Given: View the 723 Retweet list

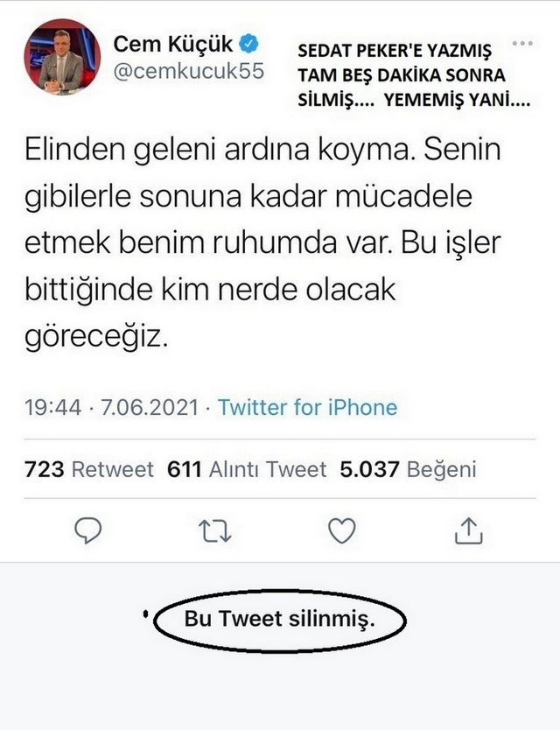Looking at the screenshot, I should (89, 469).
